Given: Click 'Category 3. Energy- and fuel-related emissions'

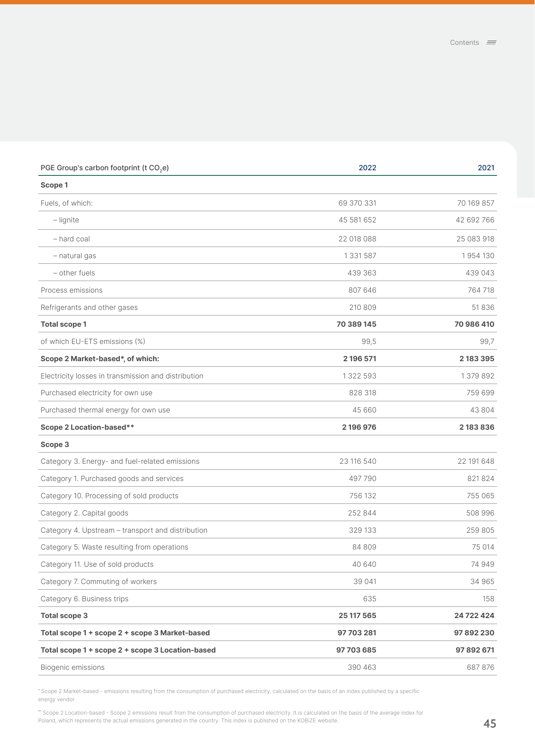Looking at the screenshot, I should [x=120, y=461].
